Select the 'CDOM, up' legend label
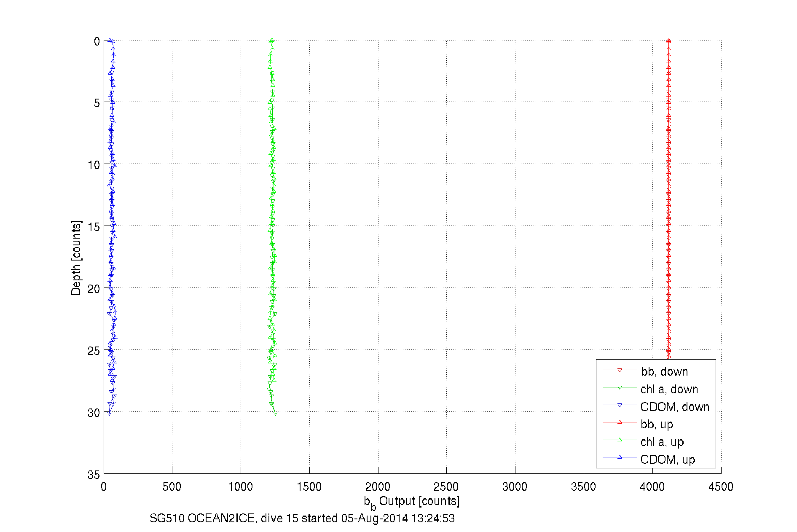 [x=667, y=459]
